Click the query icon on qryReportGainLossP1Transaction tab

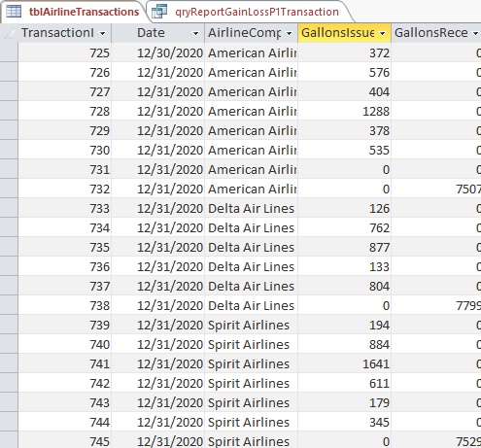[x=159, y=12]
